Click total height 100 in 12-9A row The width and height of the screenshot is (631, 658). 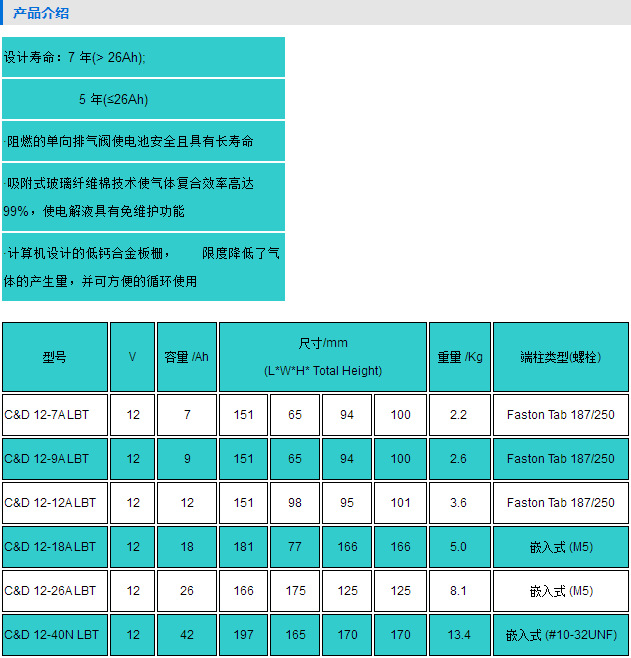pyautogui.click(x=400, y=459)
